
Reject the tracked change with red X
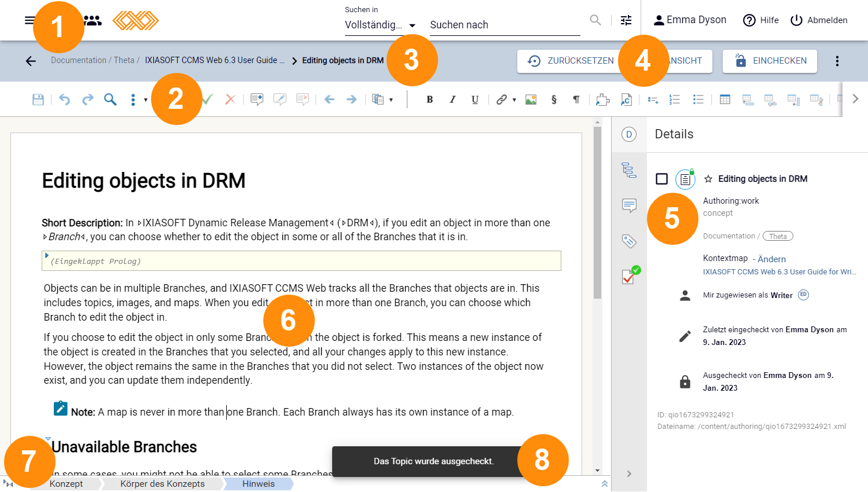[230, 100]
